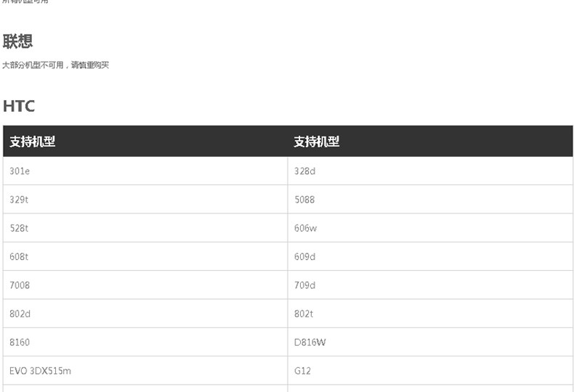Select the 301e table cell
Viewport: 574px width, 392px height.
click(20, 171)
